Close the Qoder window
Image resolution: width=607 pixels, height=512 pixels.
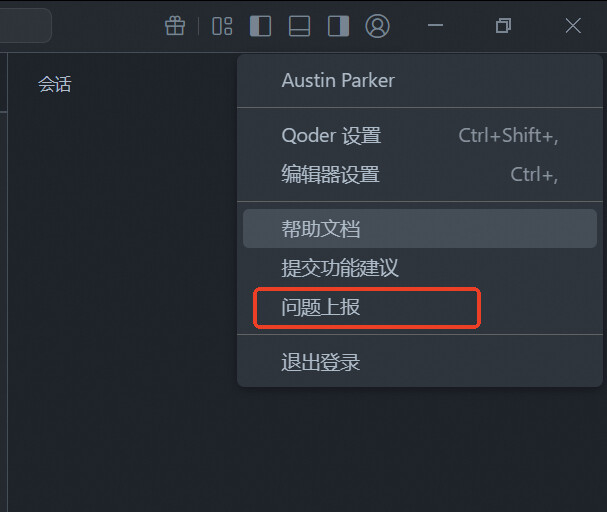click(573, 26)
